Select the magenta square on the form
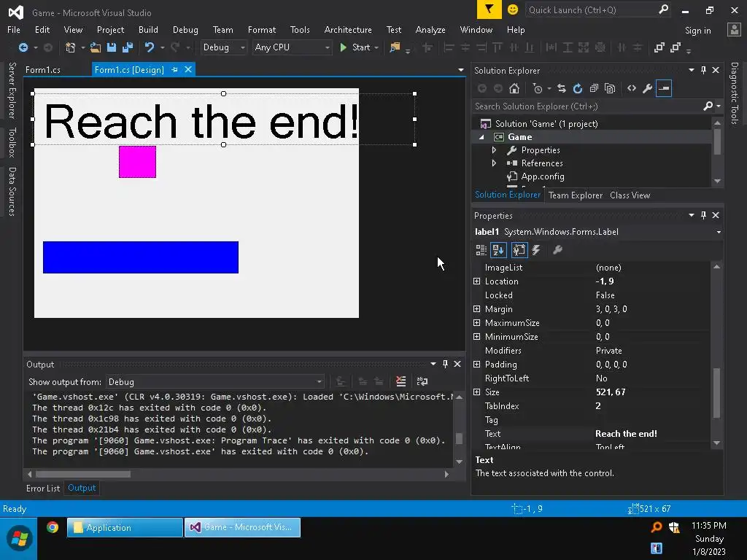The width and height of the screenshot is (747, 560). point(137,162)
